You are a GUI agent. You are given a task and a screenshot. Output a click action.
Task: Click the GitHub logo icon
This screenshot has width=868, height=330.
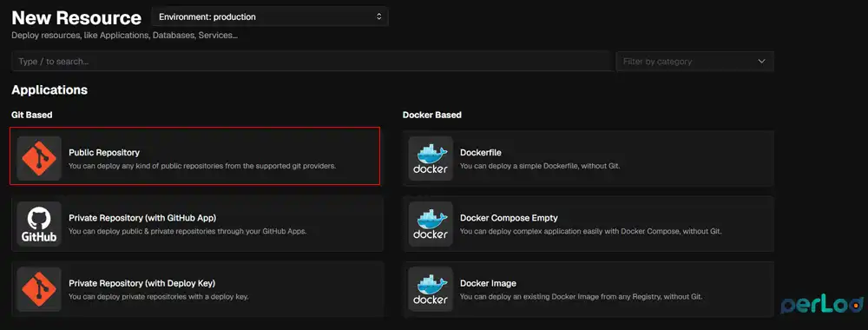(x=39, y=224)
